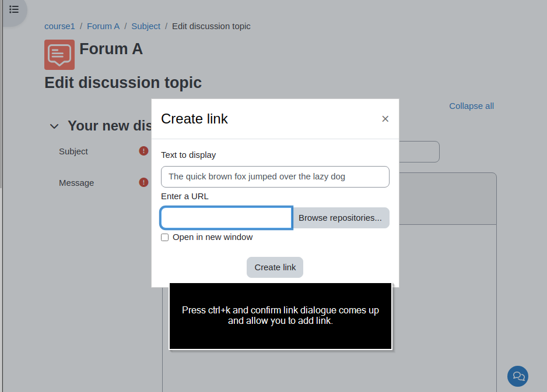
Task: Open the course index drawer icon
Action: pyautogui.click(x=14, y=9)
